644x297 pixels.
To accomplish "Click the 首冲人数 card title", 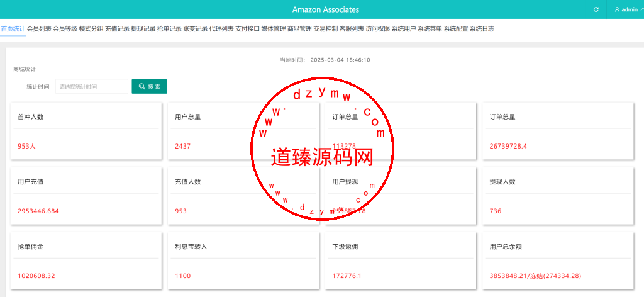I will point(30,116).
